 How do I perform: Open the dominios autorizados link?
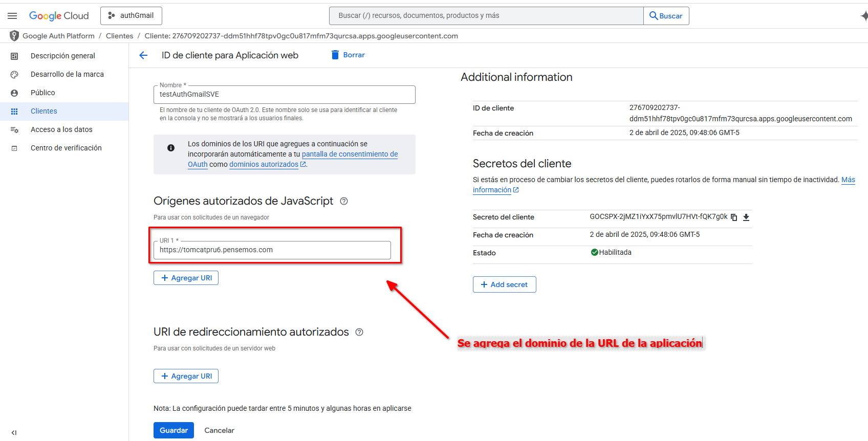(x=264, y=164)
